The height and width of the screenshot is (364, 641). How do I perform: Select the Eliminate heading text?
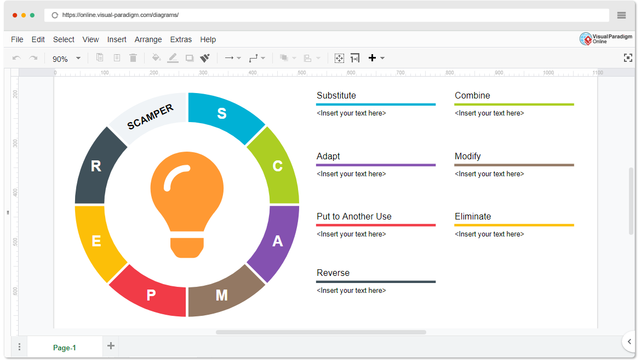pos(473,216)
